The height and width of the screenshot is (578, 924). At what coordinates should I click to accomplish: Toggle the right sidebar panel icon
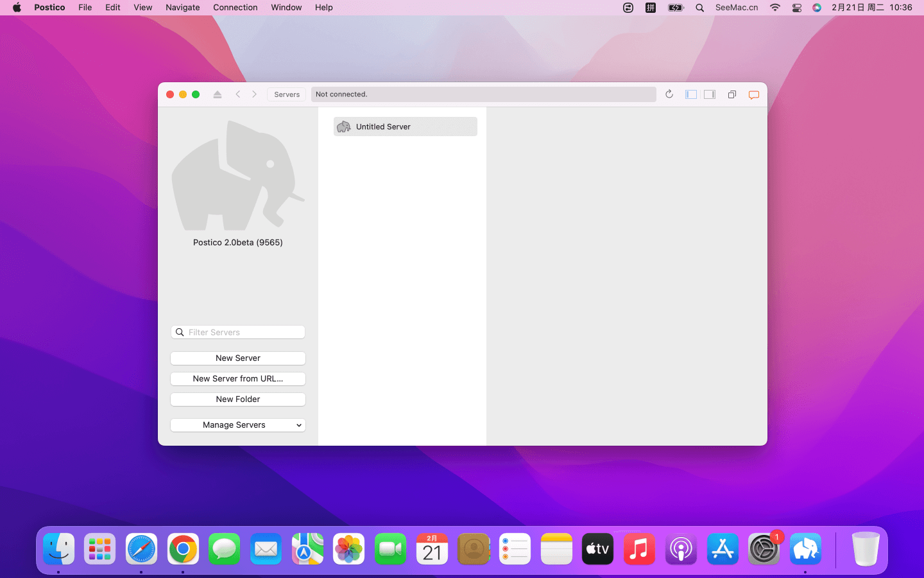pos(710,94)
